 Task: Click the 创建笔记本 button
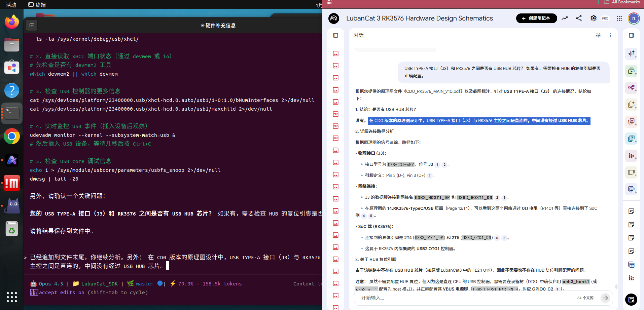pyautogui.click(x=536, y=18)
